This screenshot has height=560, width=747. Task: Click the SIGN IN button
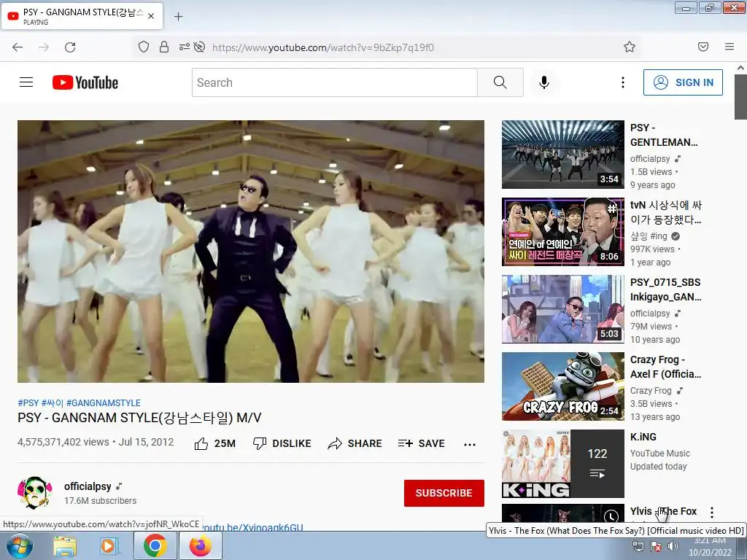coord(683,82)
